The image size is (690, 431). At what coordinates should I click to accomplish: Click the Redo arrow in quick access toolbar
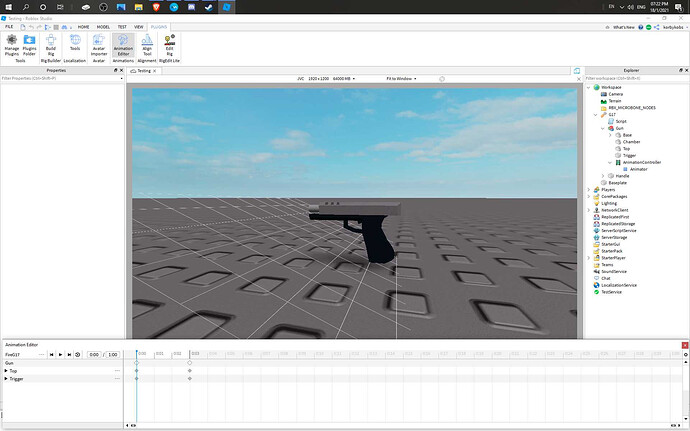click(39, 27)
